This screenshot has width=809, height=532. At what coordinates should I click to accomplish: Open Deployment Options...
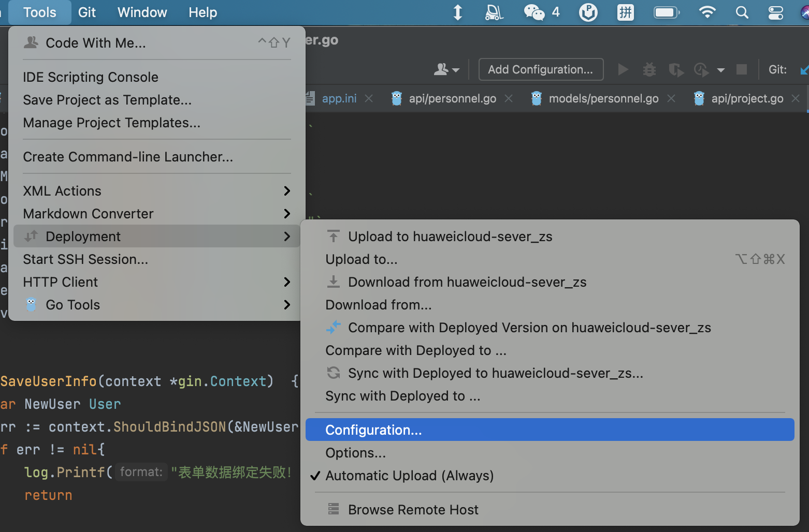tap(550, 453)
